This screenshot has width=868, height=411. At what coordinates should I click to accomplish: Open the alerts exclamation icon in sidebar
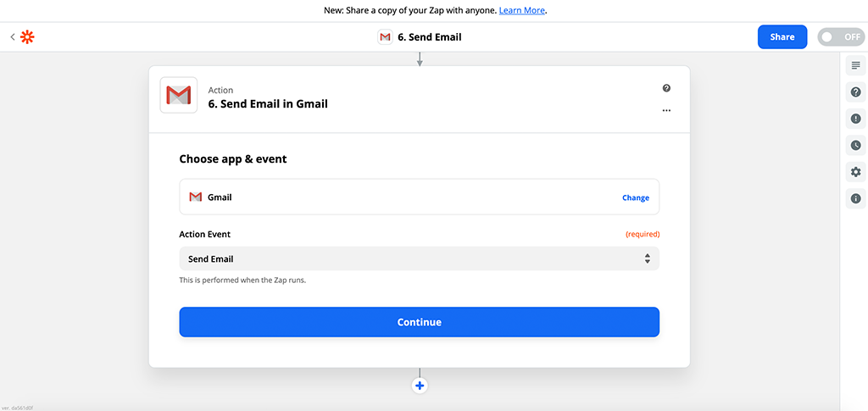pos(855,119)
